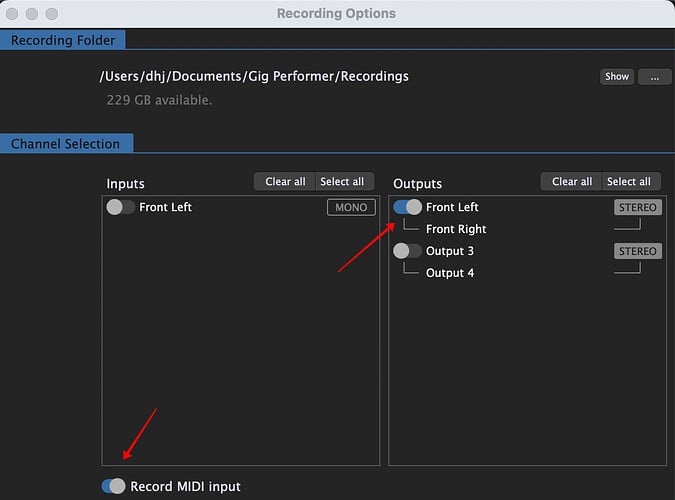The image size is (675, 500).
Task: Click the recording folder path text
Action: (x=253, y=76)
